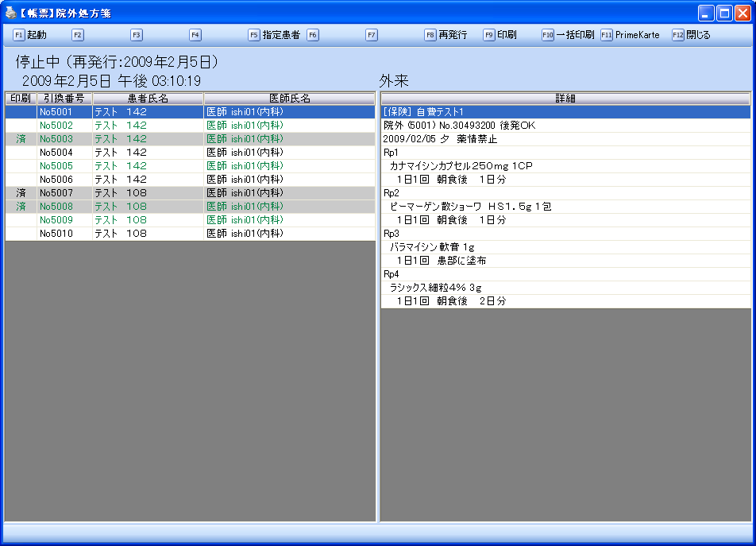Click the printer icon in title bar
Viewport: 756px width, 546px height.
click(x=10, y=13)
